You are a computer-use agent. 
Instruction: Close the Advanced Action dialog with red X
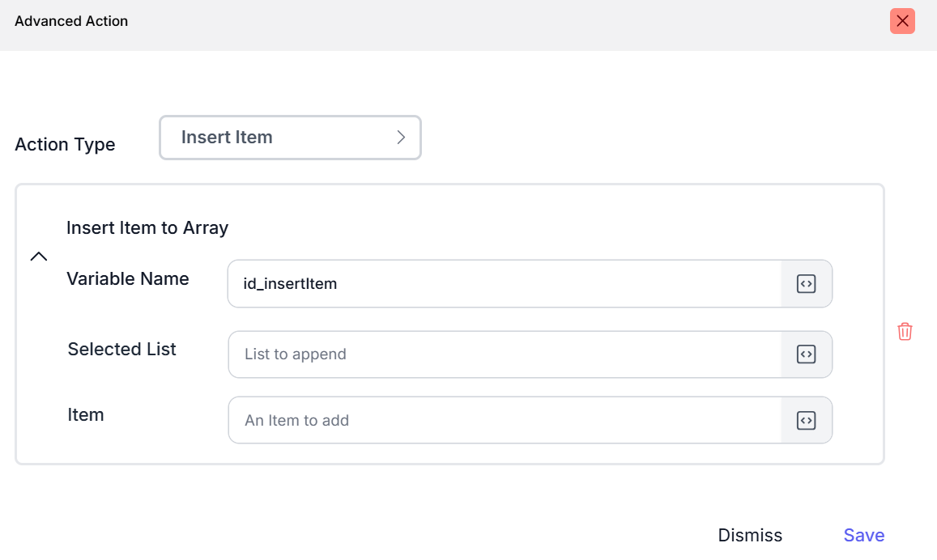902,21
